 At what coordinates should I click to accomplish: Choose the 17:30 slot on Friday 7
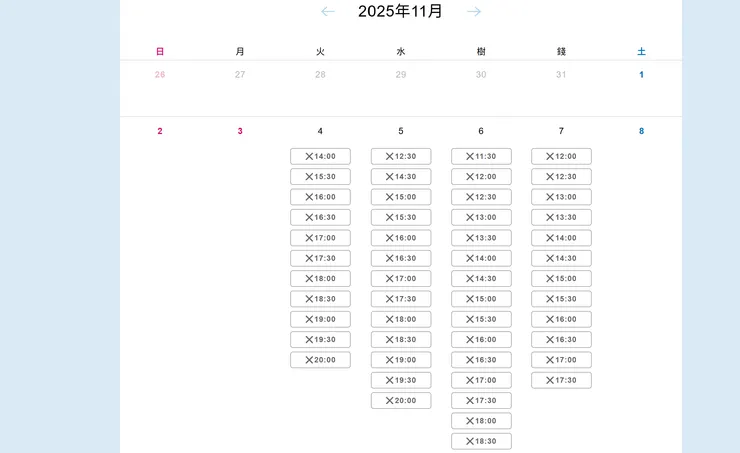pos(561,380)
